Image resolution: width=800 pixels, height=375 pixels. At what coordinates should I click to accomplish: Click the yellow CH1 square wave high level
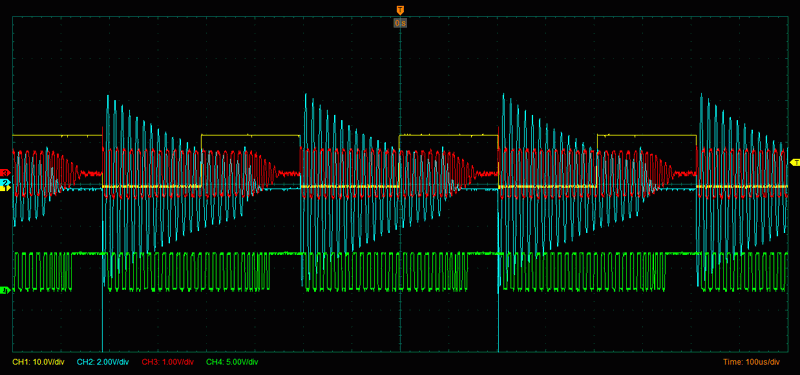point(250,135)
